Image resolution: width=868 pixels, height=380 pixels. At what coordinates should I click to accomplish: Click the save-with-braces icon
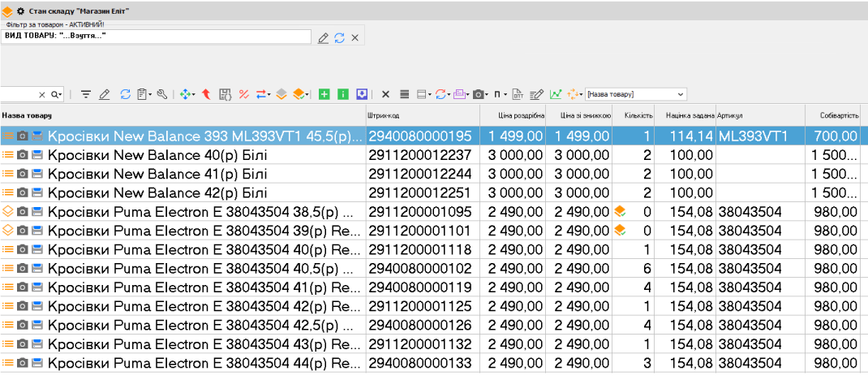[x=225, y=95]
